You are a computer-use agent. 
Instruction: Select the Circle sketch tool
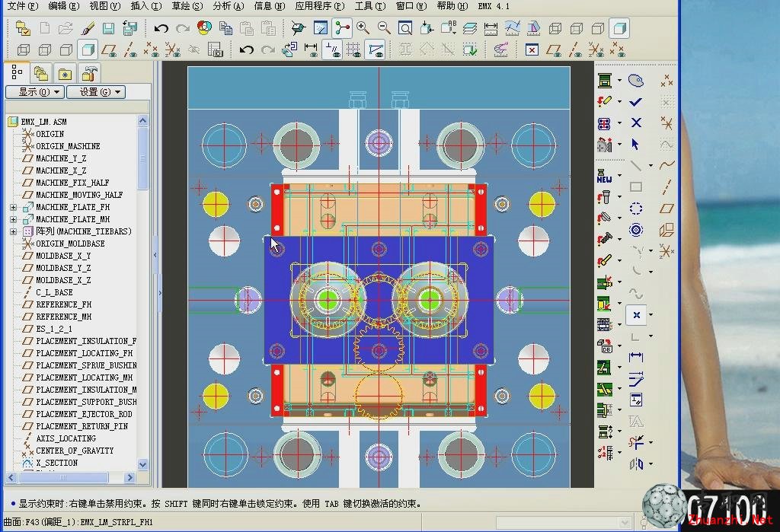coord(636,209)
